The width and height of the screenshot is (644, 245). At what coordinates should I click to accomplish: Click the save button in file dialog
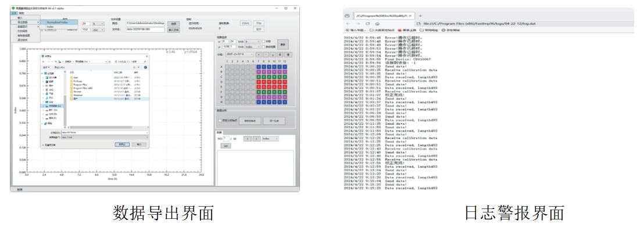(x=121, y=145)
